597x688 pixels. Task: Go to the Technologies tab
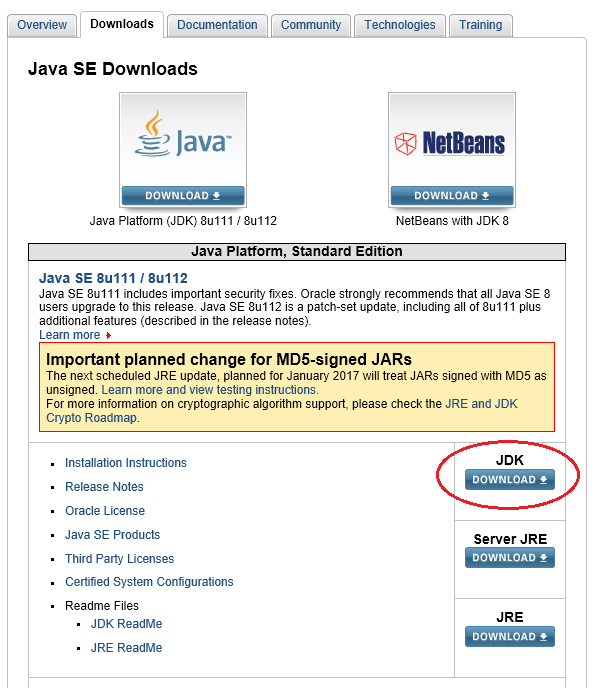point(400,25)
